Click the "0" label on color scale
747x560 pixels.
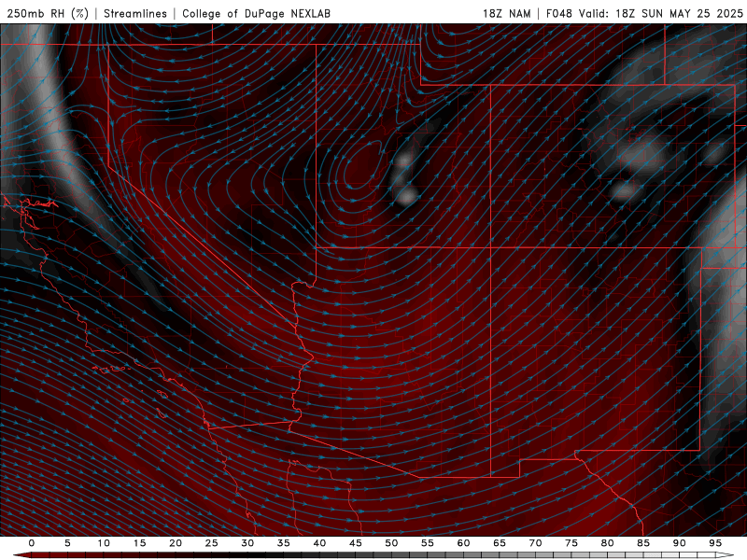click(x=32, y=543)
